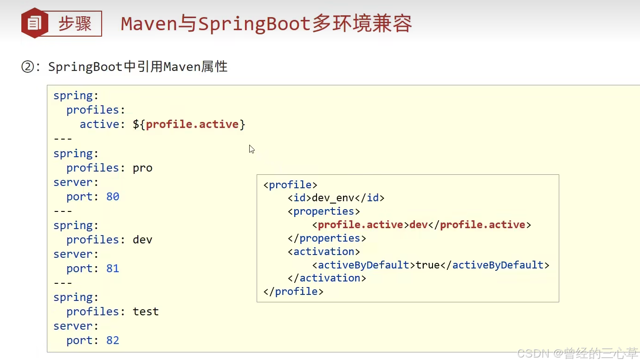The width and height of the screenshot is (640, 364).
Task: Click the closing </profile> tag
Action: [293, 292]
